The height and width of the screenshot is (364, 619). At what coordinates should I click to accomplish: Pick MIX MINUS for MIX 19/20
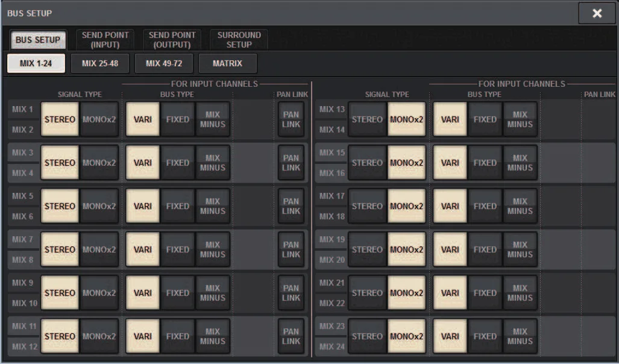point(520,249)
